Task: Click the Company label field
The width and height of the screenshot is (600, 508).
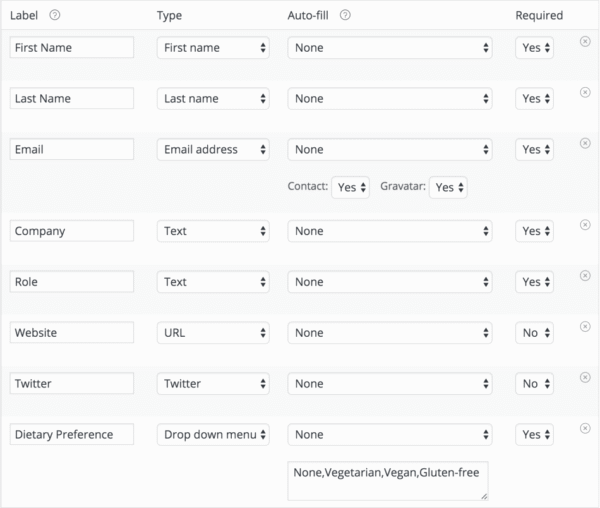Action: tap(72, 231)
